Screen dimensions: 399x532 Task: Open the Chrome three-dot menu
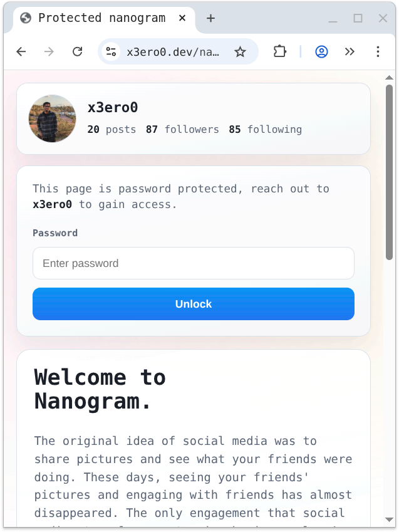pyautogui.click(x=378, y=52)
